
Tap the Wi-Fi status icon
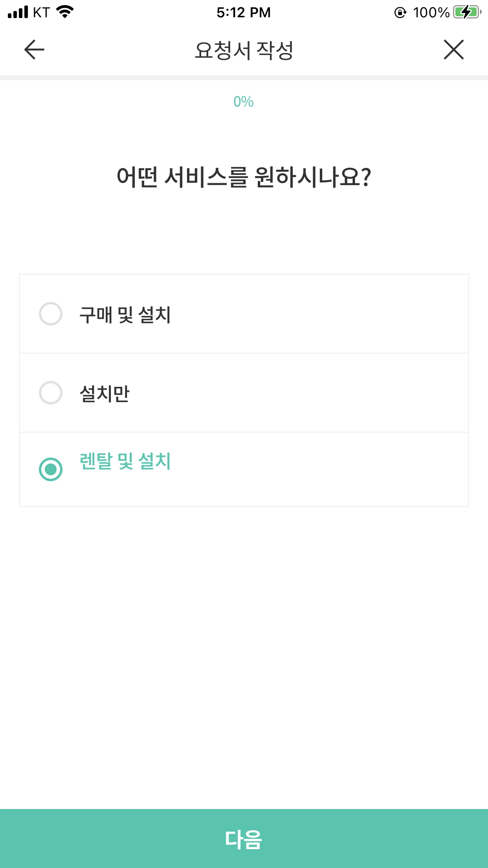[65, 12]
